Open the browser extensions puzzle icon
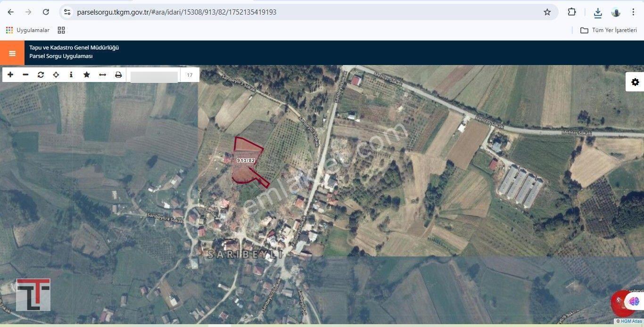The image size is (644, 327). (x=572, y=12)
